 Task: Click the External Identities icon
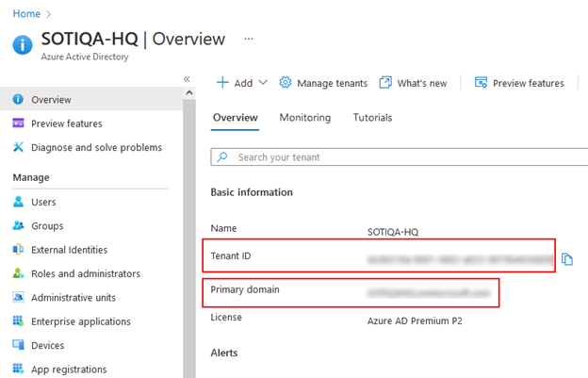(18, 250)
